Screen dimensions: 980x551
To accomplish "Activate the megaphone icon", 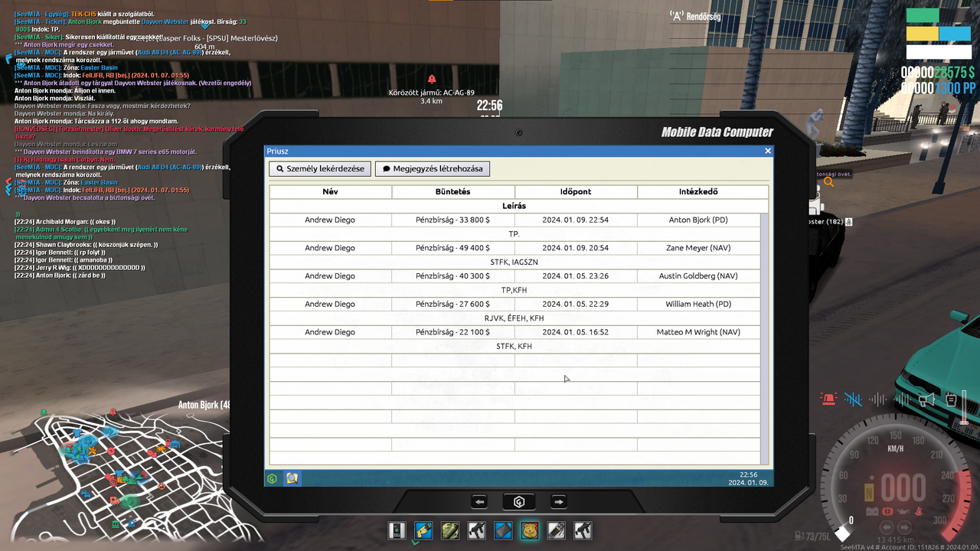I will coord(927,399).
